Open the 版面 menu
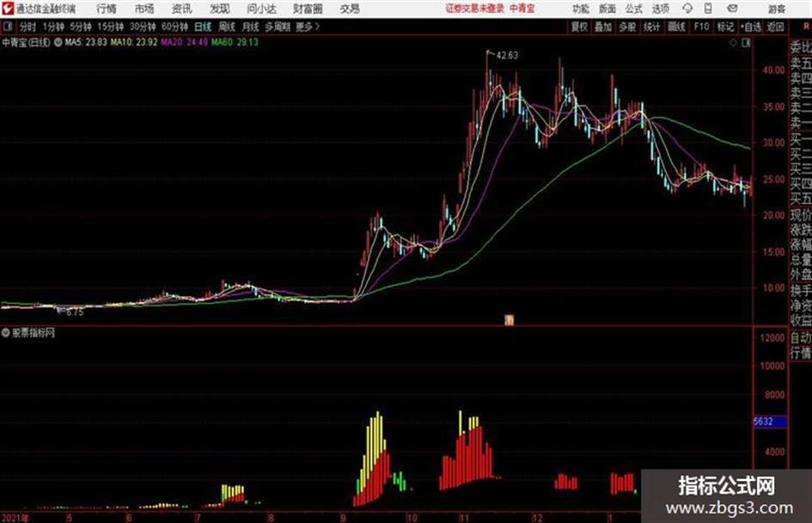The image size is (812, 523). (x=607, y=9)
